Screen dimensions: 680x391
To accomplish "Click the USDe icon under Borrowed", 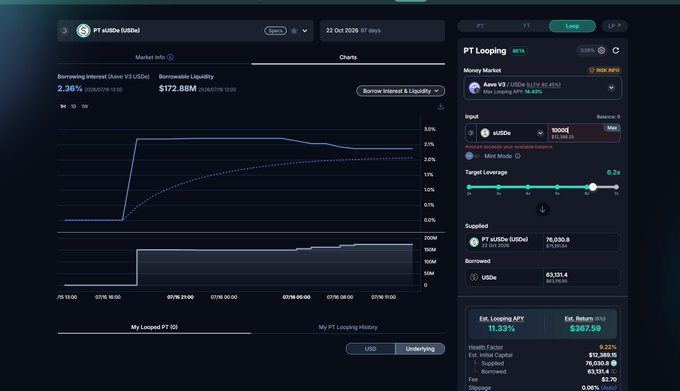I will 474,277.
